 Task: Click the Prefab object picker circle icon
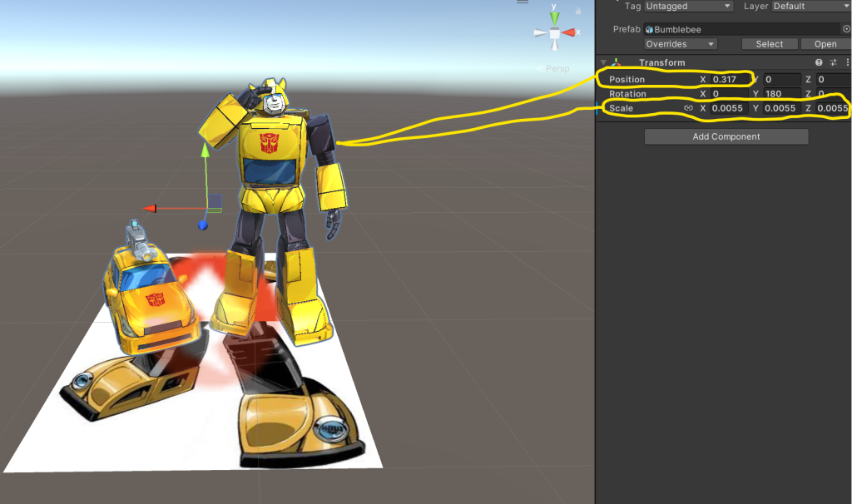pos(846,29)
